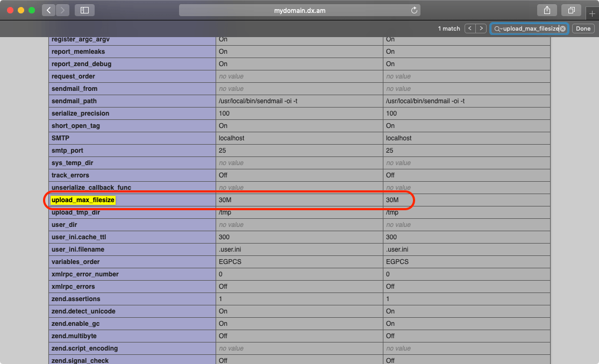599x364 pixels.
Task: Click the zend.assertions directive name
Action: 76,299
